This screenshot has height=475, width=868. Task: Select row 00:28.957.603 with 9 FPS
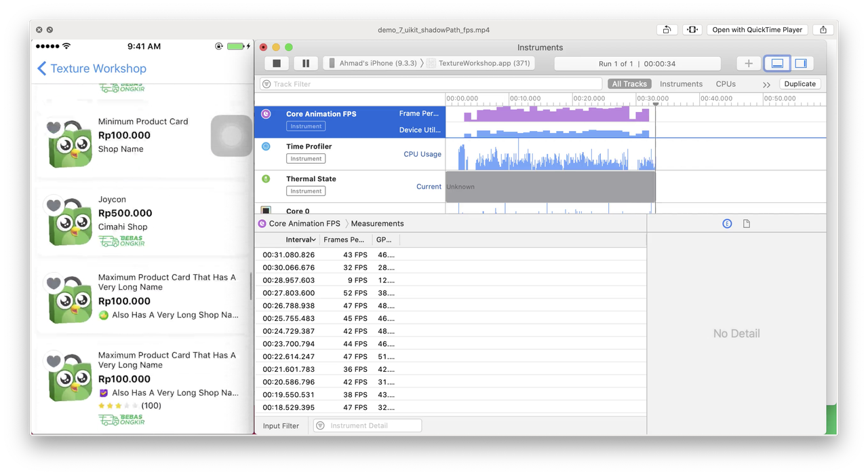[451, 280]
